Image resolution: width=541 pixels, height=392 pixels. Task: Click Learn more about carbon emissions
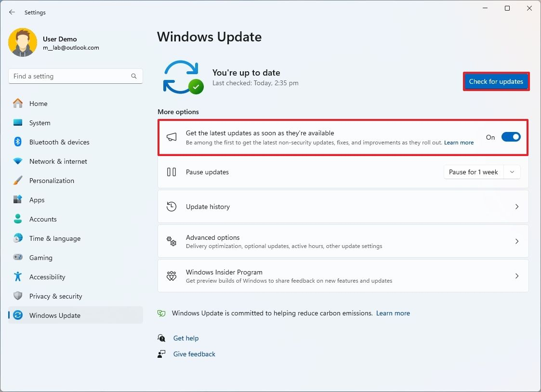[x=393, y=313]
